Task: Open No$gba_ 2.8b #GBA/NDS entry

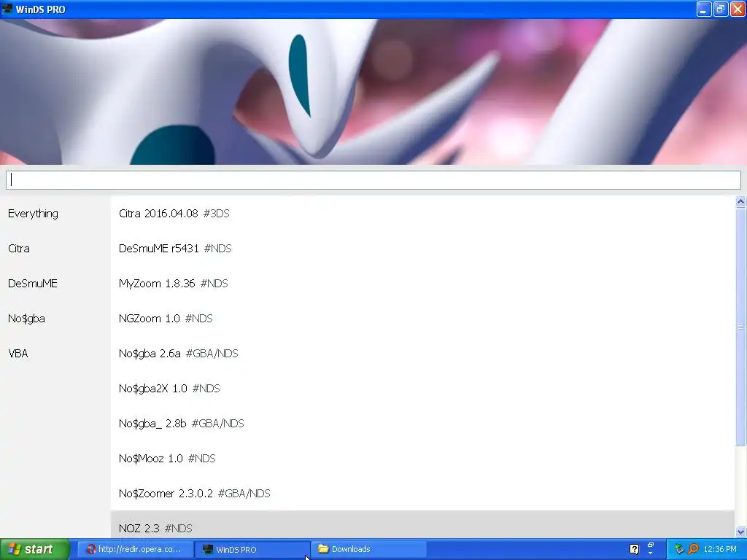Action: point(422,424)
